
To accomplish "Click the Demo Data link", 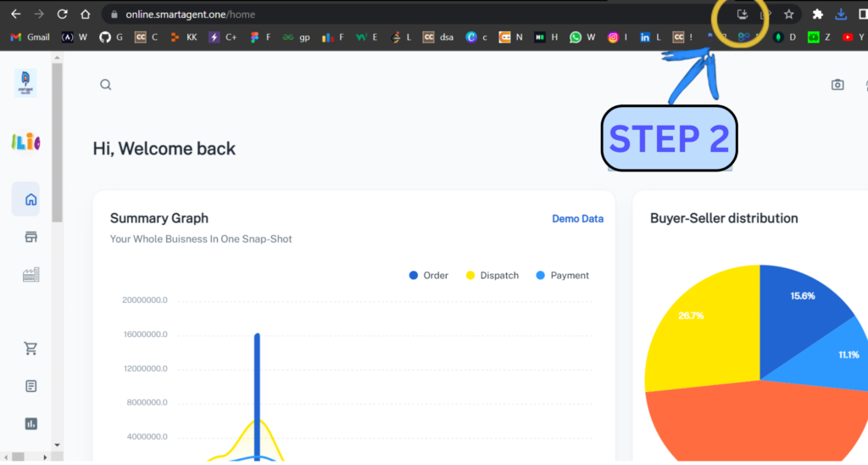I will pos(577,219).
